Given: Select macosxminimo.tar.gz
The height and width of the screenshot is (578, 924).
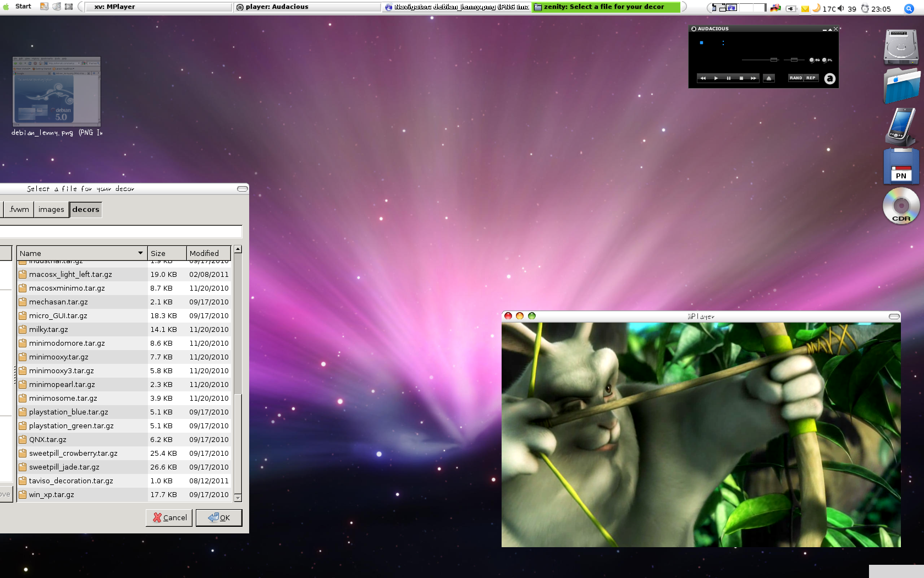Looking at the screenshot, I should tap(124, 288).
